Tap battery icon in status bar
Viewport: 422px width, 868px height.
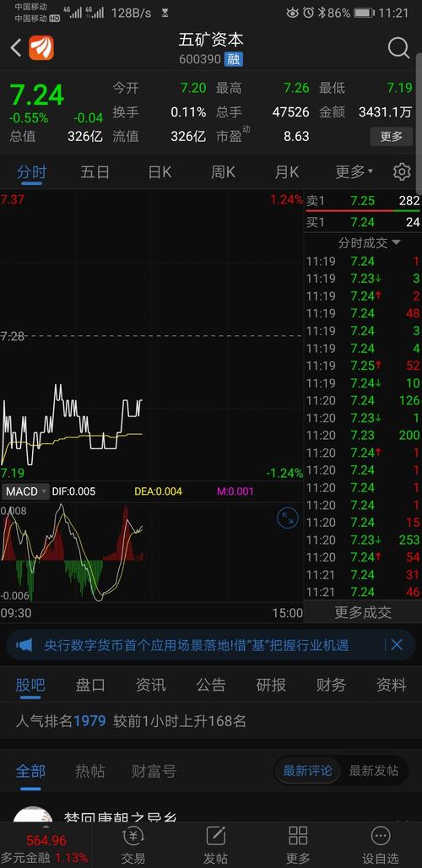coord(364,13)
